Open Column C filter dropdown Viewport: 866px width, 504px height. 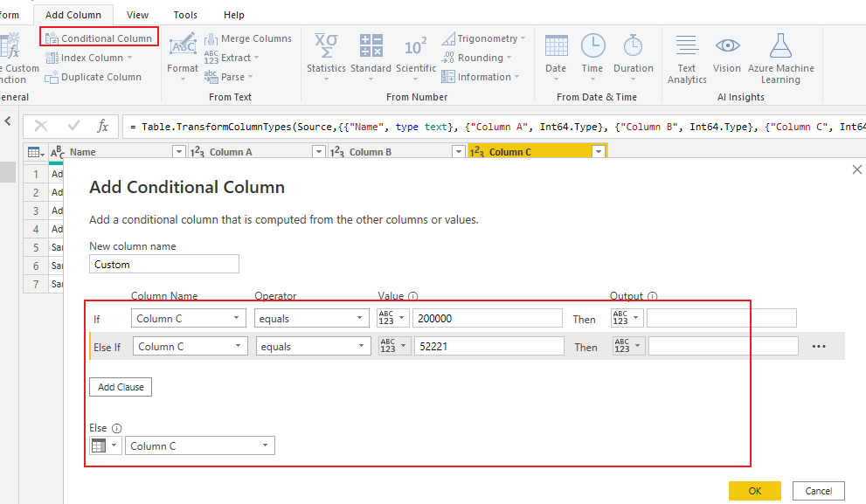tap(598, 151)
